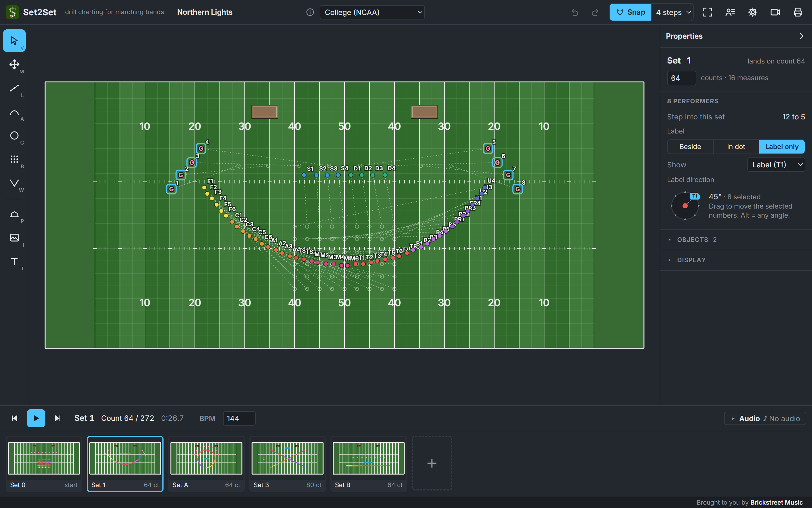Pick the Wedge V-shape tool
Screen dimensions: 812x508
point(14,183)
